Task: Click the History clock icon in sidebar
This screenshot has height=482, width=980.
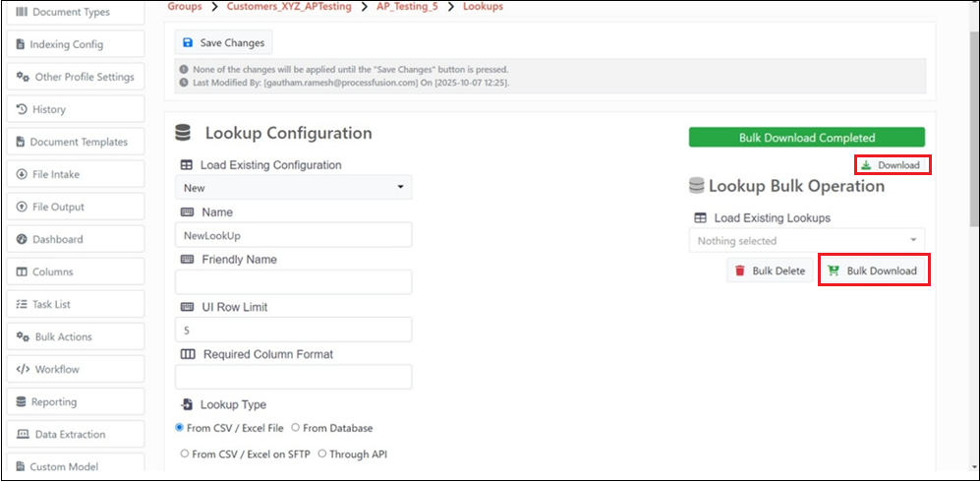Action: pyautogui.click(x=22, y=109)
